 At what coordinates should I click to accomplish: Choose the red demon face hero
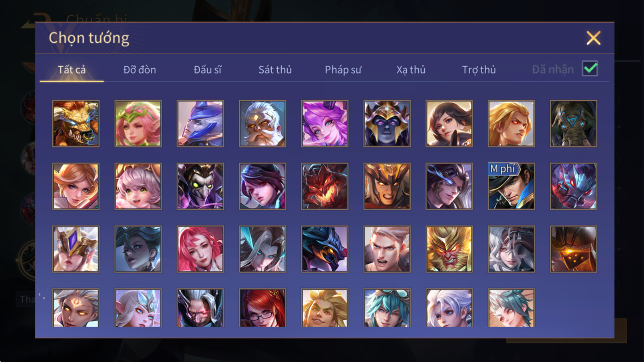click(325, 186)
